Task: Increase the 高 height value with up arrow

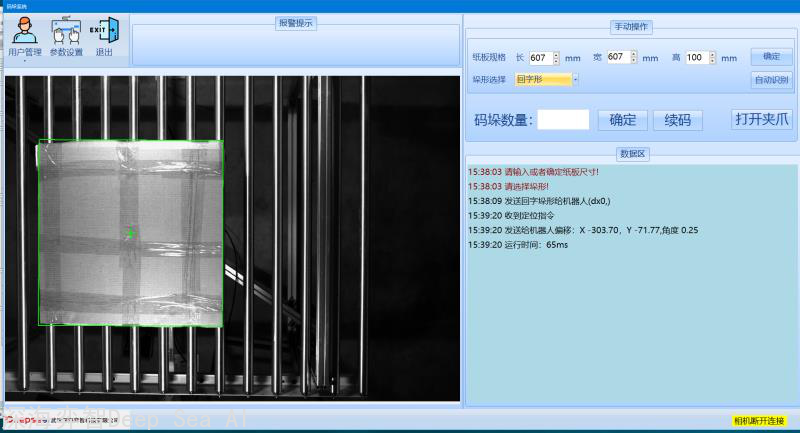Action: 712,55
